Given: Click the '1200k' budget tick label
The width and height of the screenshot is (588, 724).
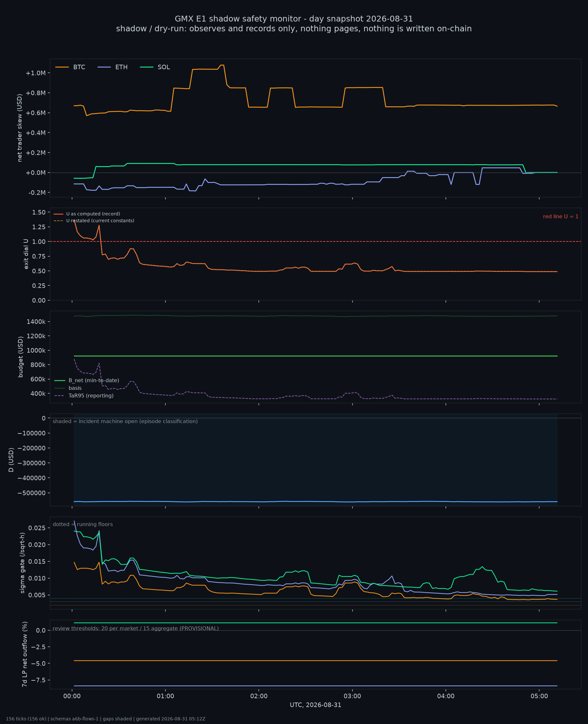Looking at the screenshot, I should click(36, 336).
